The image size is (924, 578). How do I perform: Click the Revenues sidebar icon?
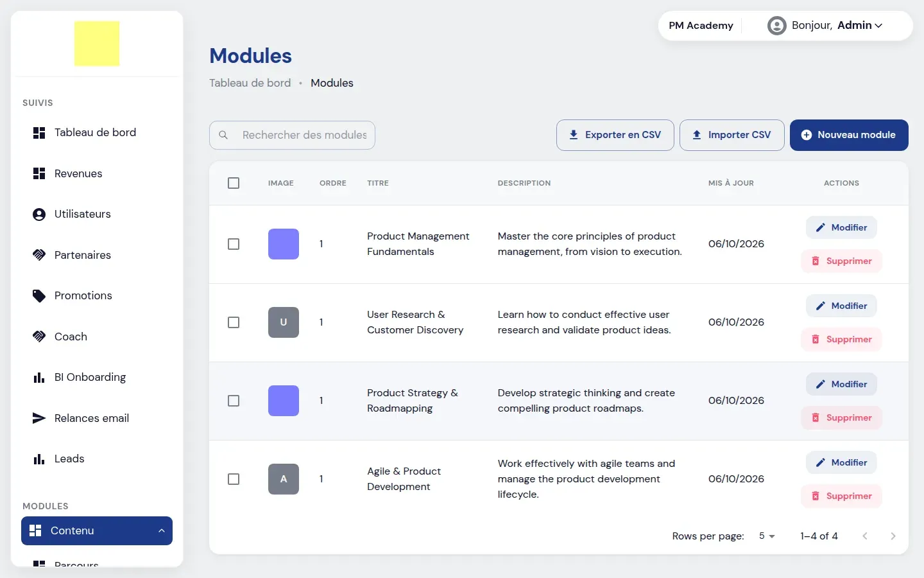point(39,173)
